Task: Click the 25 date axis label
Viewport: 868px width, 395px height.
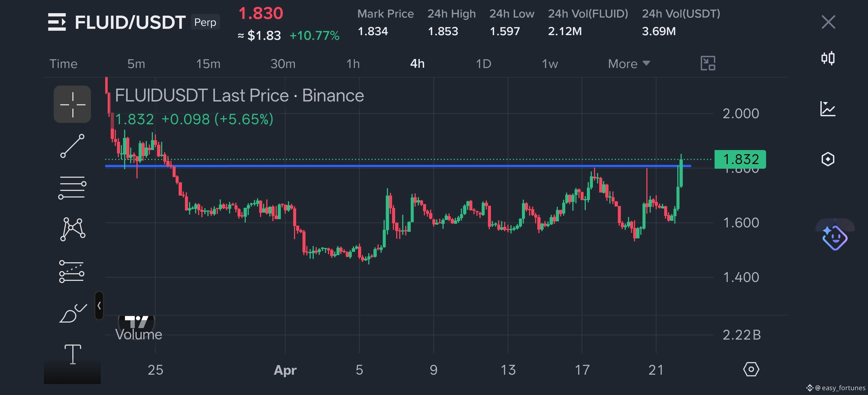Action: coord(155,370)
